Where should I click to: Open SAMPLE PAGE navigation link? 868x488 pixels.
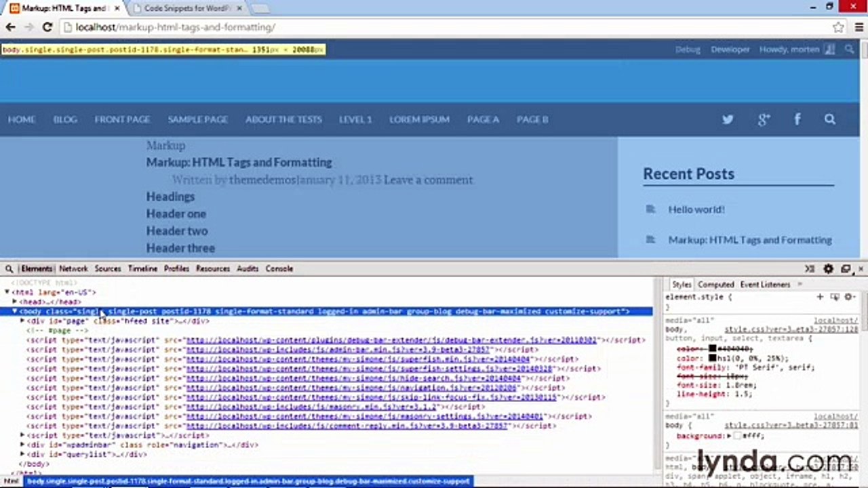pyautogui.click(x=198, y=119)
